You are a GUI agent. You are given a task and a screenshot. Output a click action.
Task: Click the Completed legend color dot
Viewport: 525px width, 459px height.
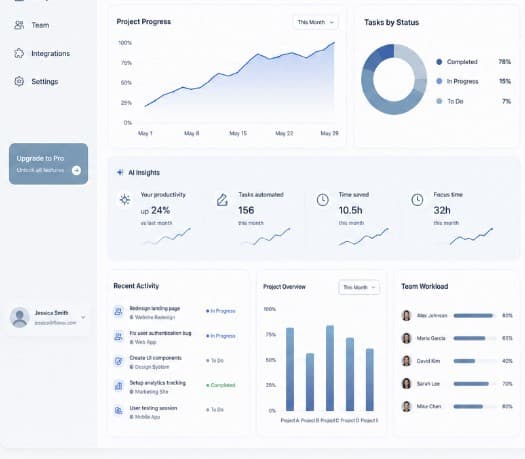pyautogui.click(x=439, y=62)
